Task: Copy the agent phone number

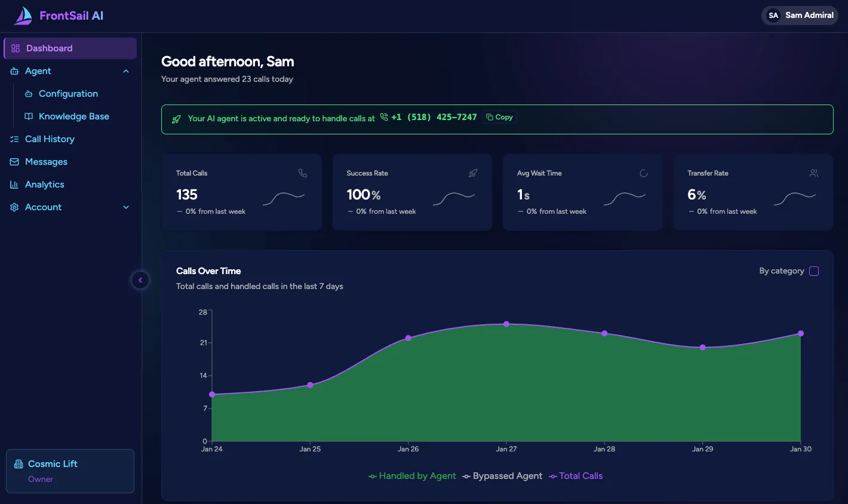Action: coord(499,116)
